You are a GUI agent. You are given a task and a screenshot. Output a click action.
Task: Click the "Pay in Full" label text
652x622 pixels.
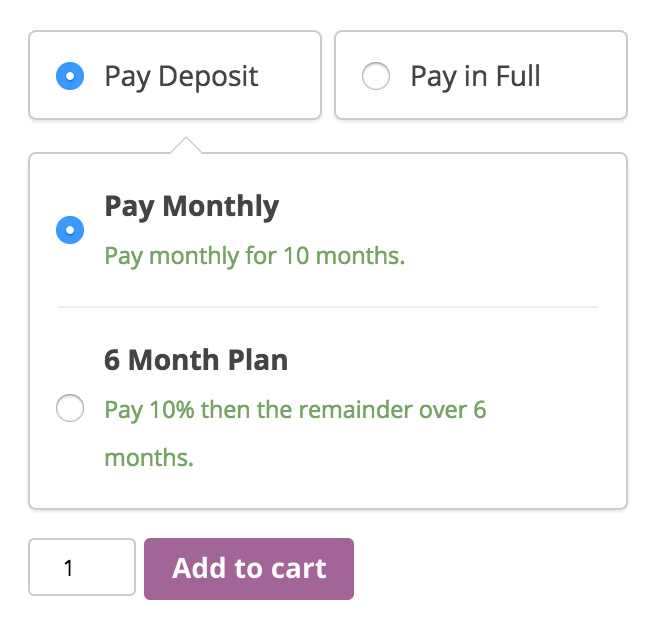click(x=475, y=76)
